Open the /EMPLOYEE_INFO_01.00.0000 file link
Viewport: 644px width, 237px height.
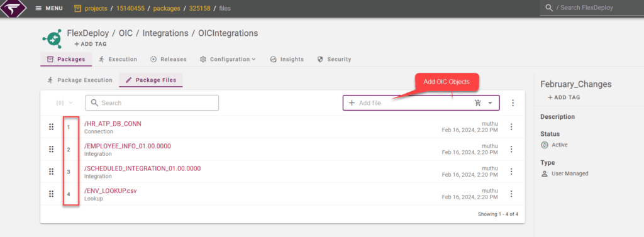coord(127,146)
